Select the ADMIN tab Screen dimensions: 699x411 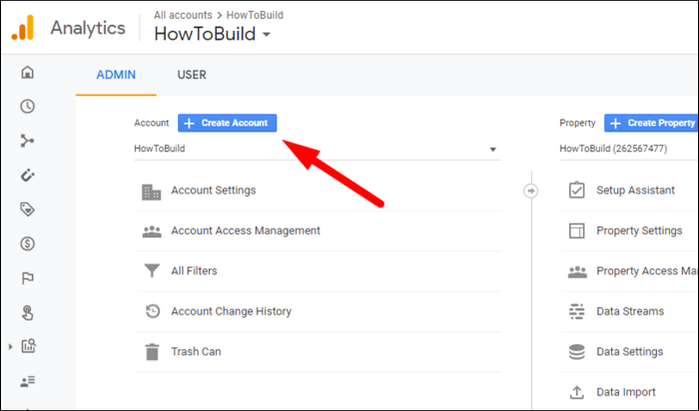coord(116,75)
